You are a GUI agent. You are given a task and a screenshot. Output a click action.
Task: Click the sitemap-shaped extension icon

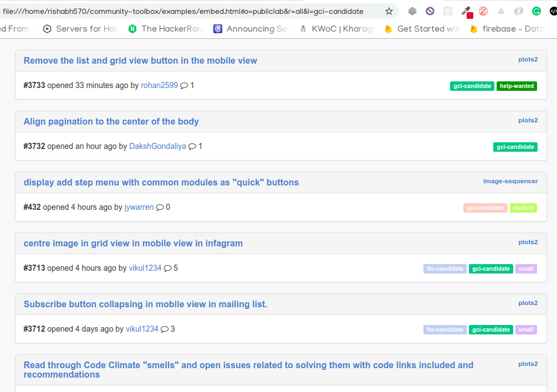(500, 11)
